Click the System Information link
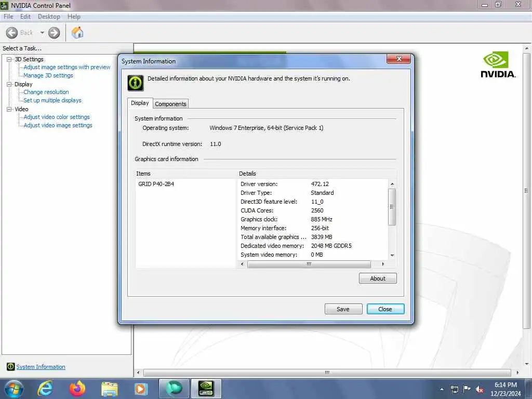Image resolution: width=532 pixels, height=399 pixels. [x=41, y=367]
